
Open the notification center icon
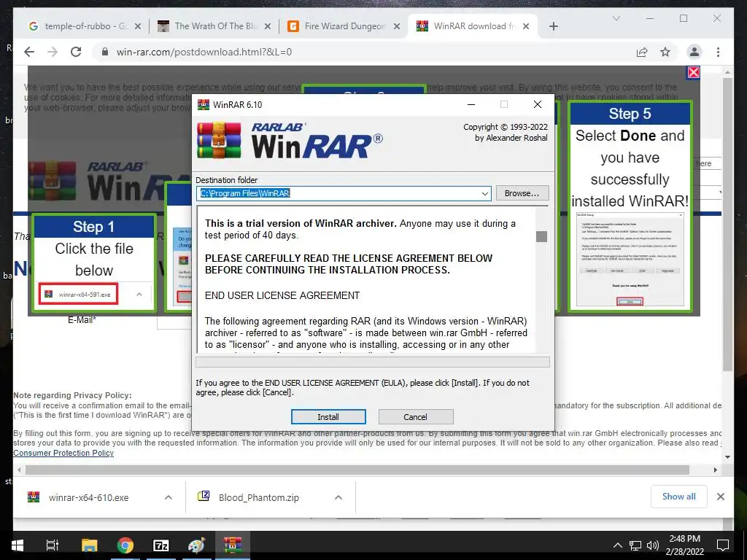coord(723,545)
